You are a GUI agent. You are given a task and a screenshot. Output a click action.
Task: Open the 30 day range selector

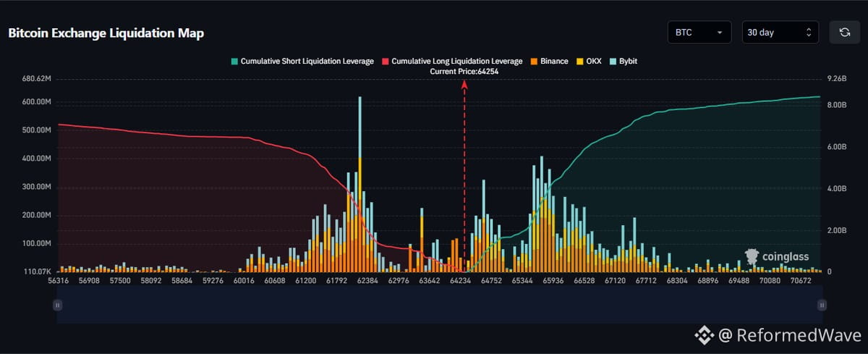click(780, 33)
